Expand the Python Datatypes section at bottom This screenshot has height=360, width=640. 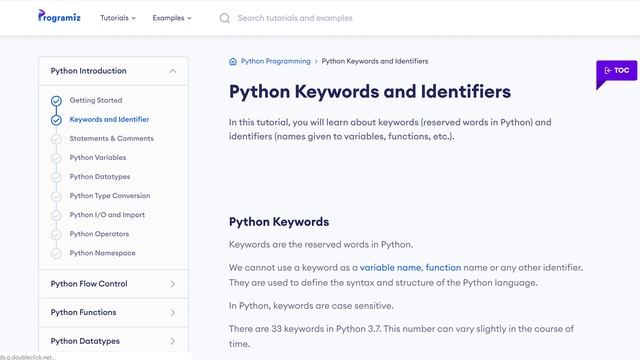click(x=113, y=341)
